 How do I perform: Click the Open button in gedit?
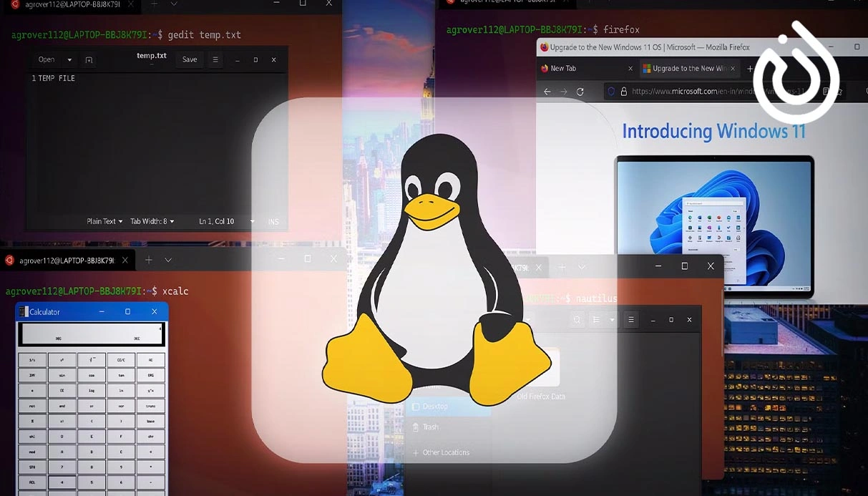(x=47, y=60)
